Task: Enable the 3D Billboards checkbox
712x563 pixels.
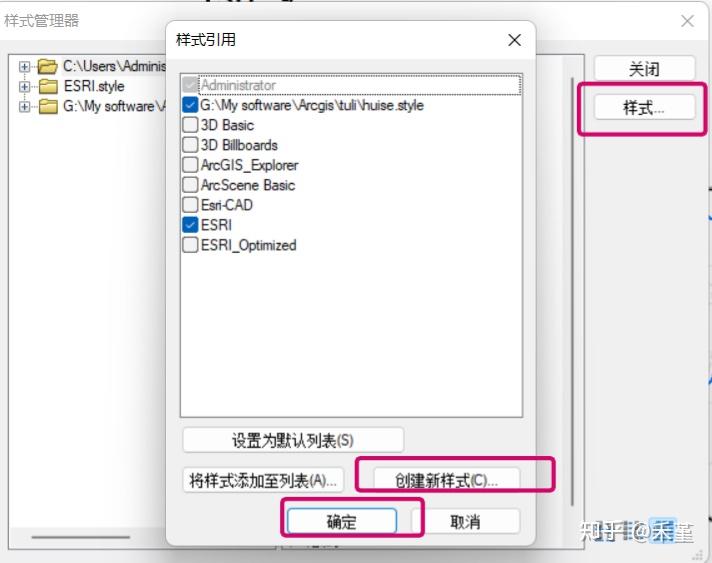Action: [x=190, y=145]
